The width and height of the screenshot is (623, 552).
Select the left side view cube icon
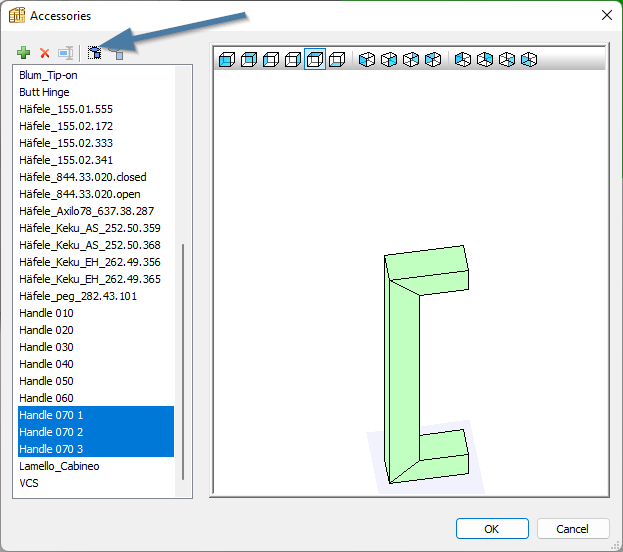click(x=271, y=60)
